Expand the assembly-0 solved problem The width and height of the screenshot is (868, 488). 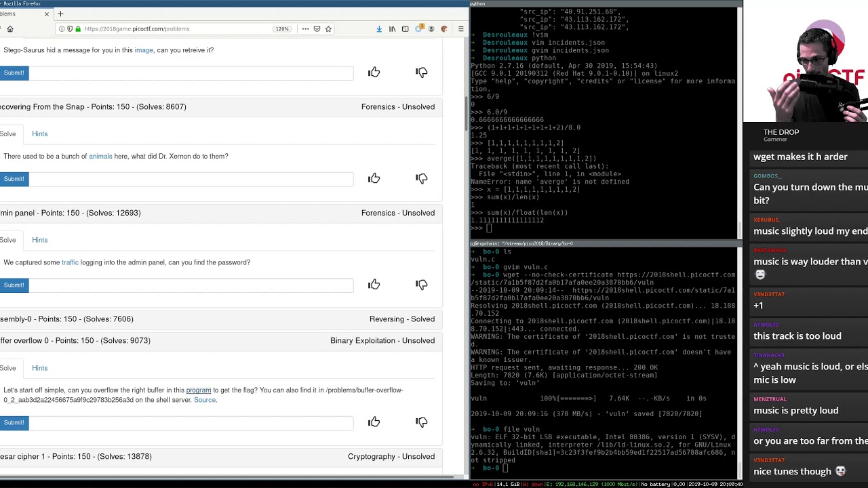tap(221, 319)
